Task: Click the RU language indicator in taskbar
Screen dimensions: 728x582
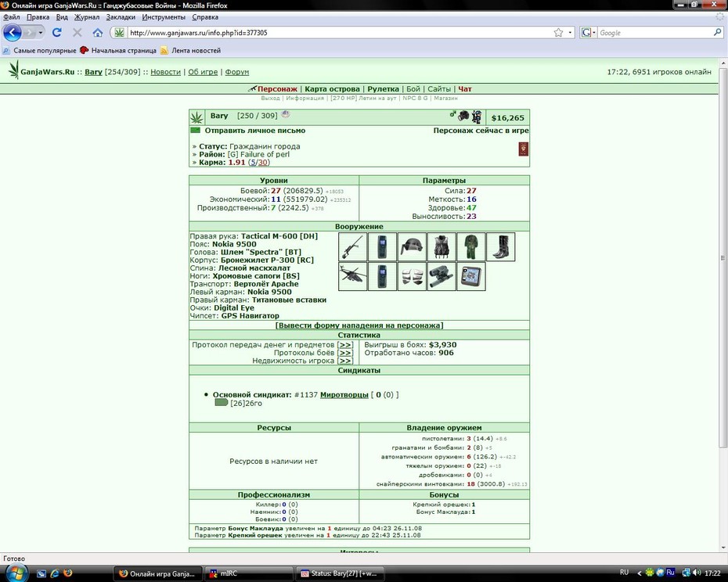Action: [624, 573]
